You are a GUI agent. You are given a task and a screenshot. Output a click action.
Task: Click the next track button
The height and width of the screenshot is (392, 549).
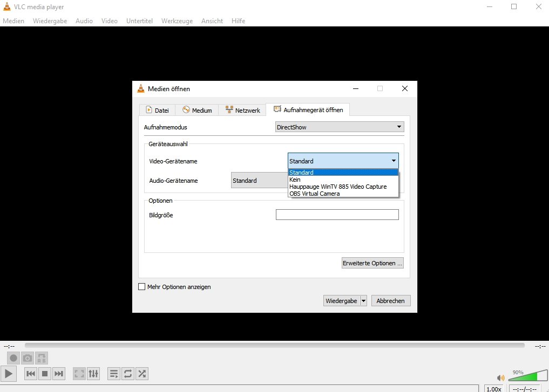click(x=59, y=374)
